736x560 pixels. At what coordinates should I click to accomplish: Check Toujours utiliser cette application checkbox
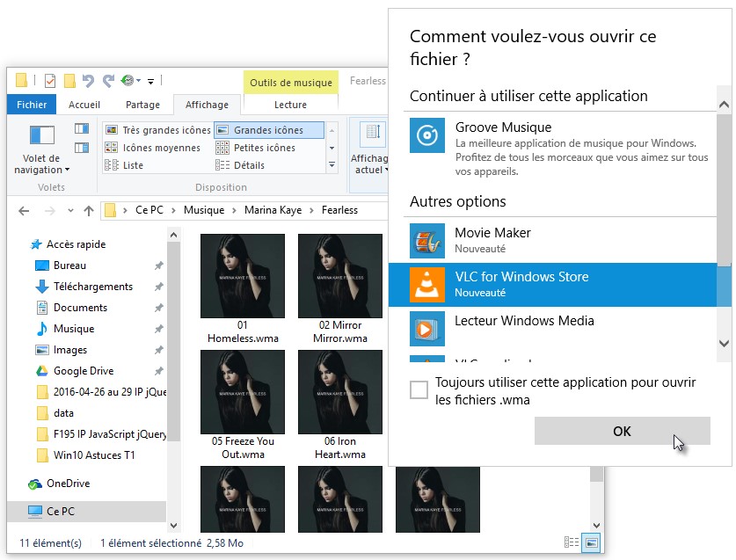pos(419,389)
